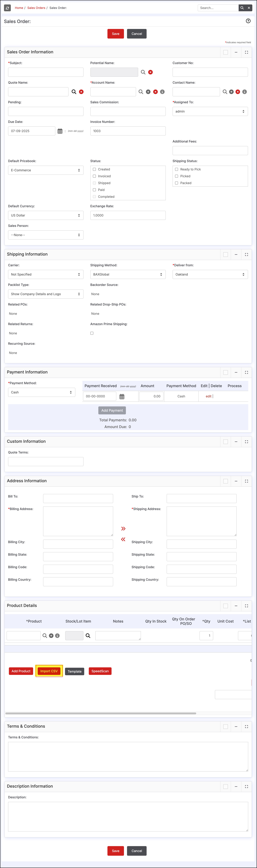Open Quote Name lookup magnifier

(74, 92)
